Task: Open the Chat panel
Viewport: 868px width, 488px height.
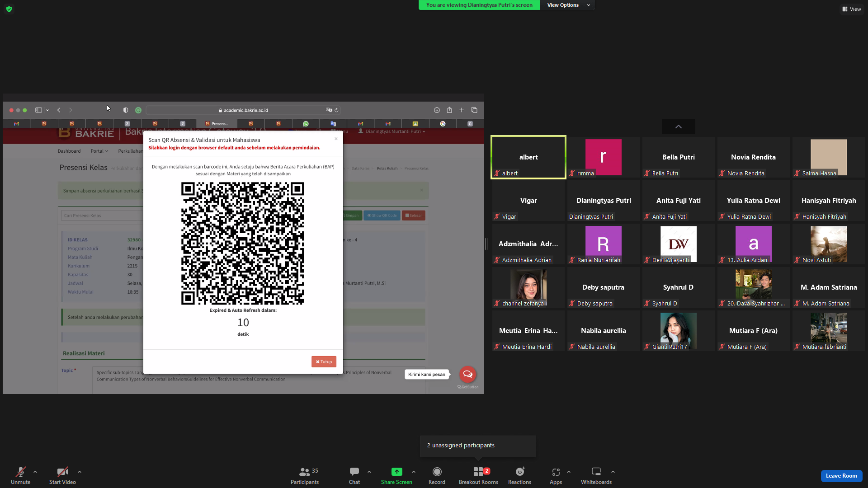Action: tap(354, 475)
